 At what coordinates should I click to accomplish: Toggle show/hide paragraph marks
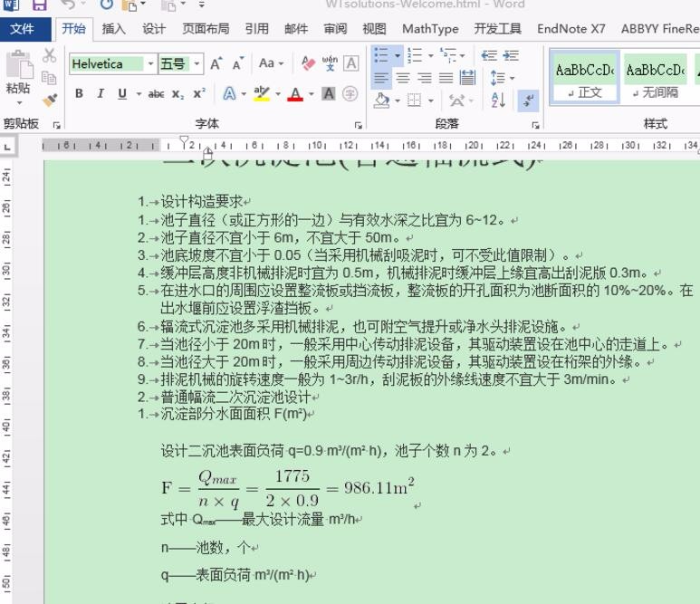(529, 100)
